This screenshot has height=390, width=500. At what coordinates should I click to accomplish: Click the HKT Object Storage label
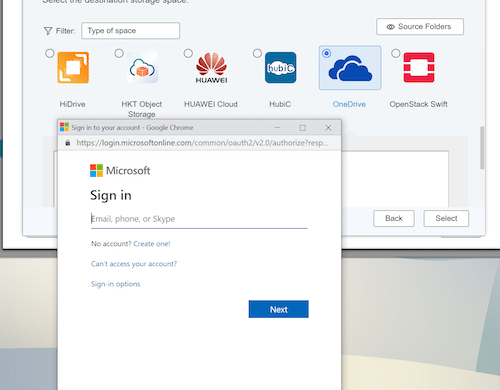click(x=142, y=109)
